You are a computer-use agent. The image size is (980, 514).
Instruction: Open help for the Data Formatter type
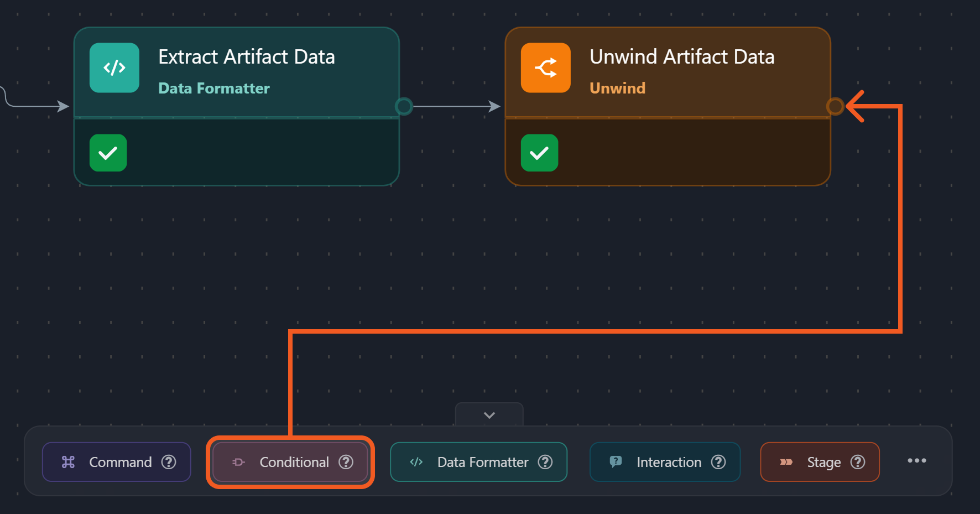[545, 462]
